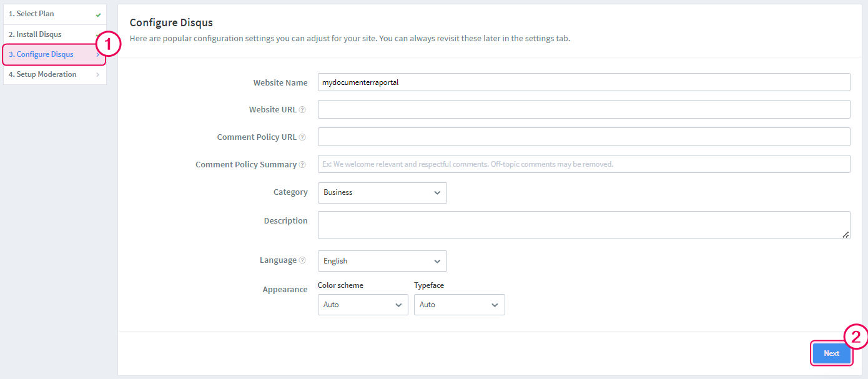This screenshot has height=379, width=868.
Task: Click help icon beside Comment Policy URL
Action: [302, 137]
